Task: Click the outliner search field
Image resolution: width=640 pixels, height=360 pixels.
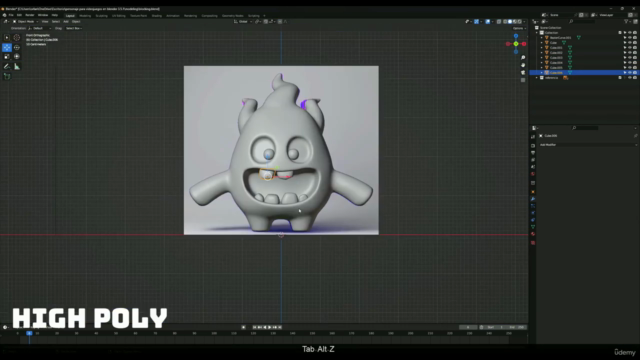Action: [x=583, y=22]
